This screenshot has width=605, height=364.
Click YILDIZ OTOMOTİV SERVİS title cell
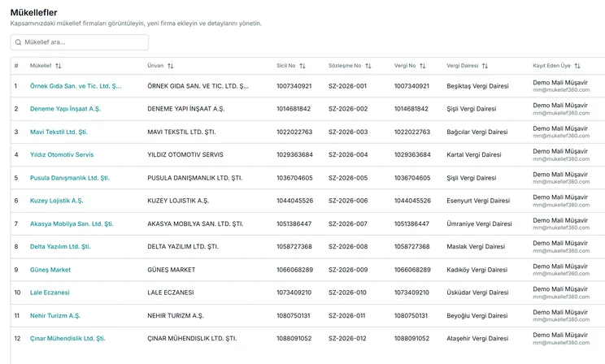[185, 154]
